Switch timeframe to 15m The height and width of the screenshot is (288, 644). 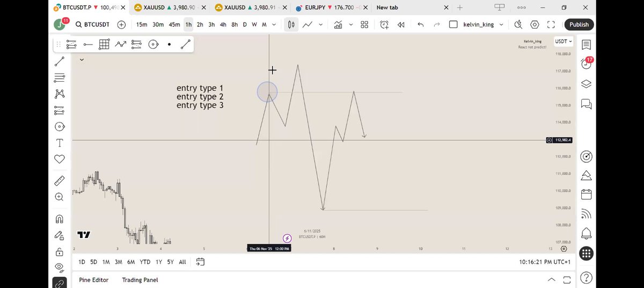[x=142, y=25]
